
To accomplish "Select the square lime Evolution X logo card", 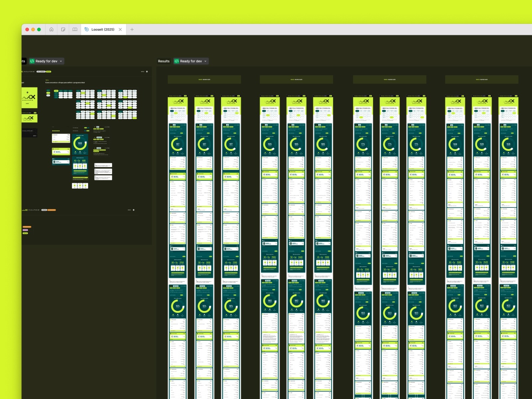I will pyautogui.click(x=30, y=97).
